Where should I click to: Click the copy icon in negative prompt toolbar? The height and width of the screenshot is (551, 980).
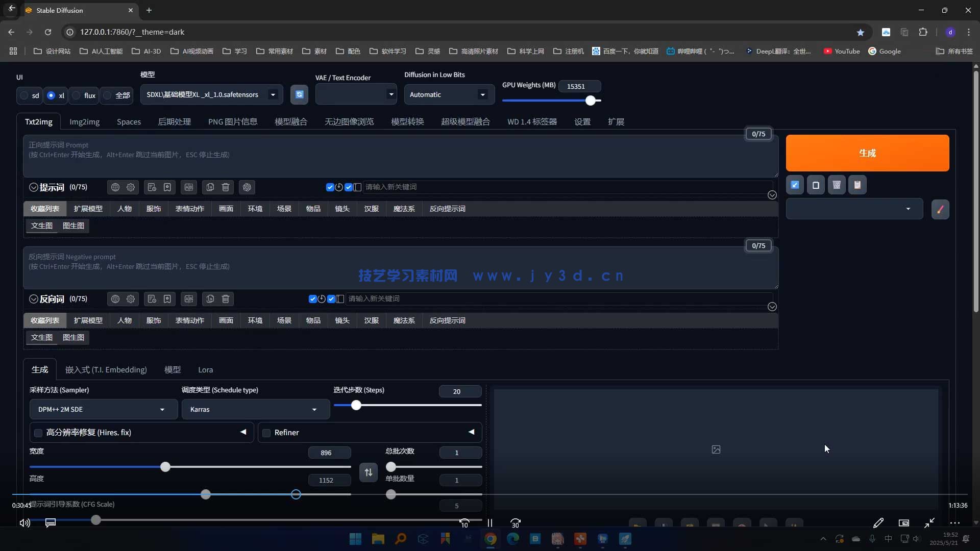(x=210, y=299)
